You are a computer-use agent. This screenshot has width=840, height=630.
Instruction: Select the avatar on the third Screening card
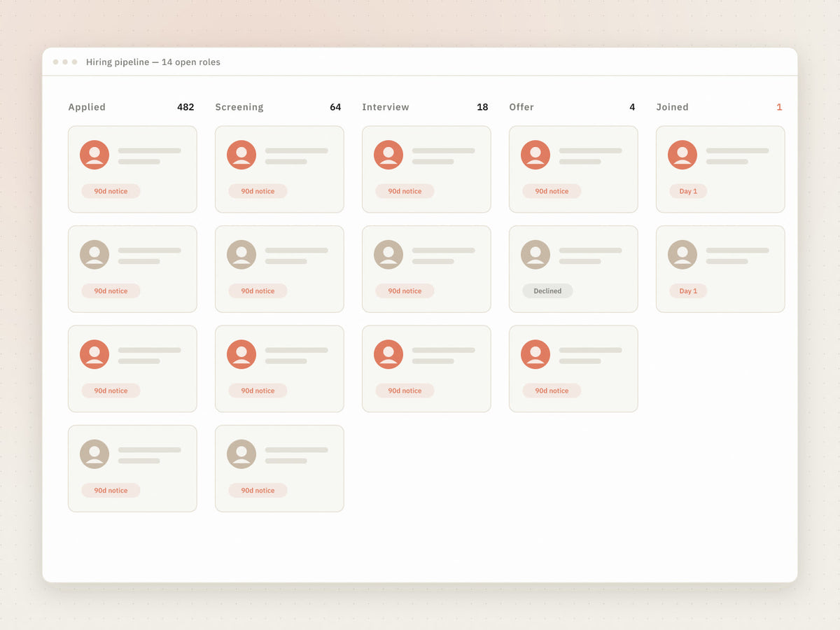tap(241, 354)
